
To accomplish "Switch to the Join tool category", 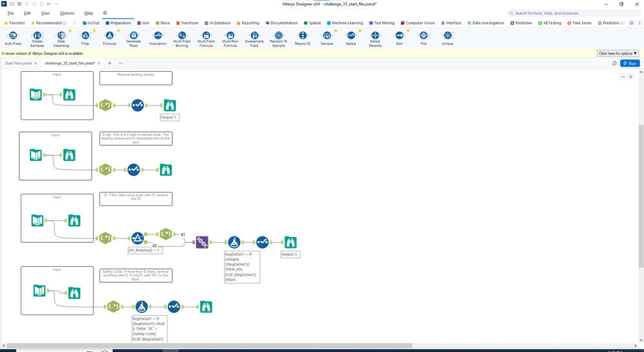I will [x=143, y=23].
